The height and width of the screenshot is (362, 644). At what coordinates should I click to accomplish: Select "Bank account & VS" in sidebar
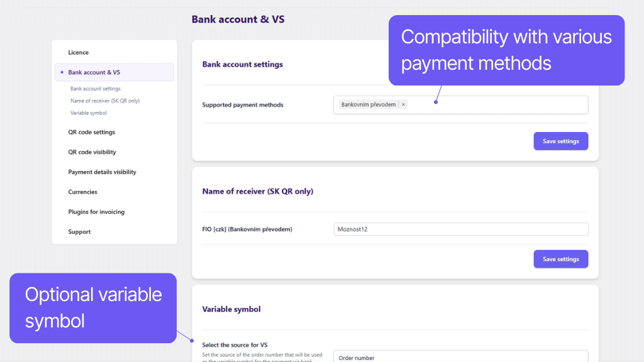(94, 72)
